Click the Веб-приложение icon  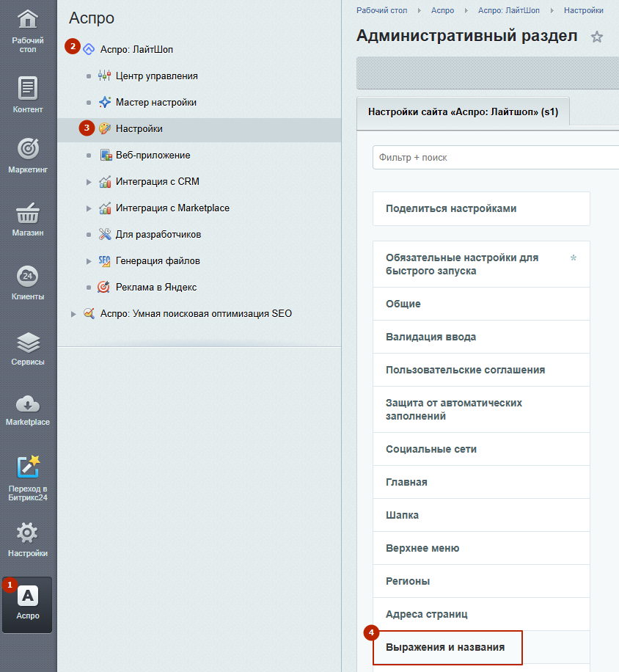[106, 155]
